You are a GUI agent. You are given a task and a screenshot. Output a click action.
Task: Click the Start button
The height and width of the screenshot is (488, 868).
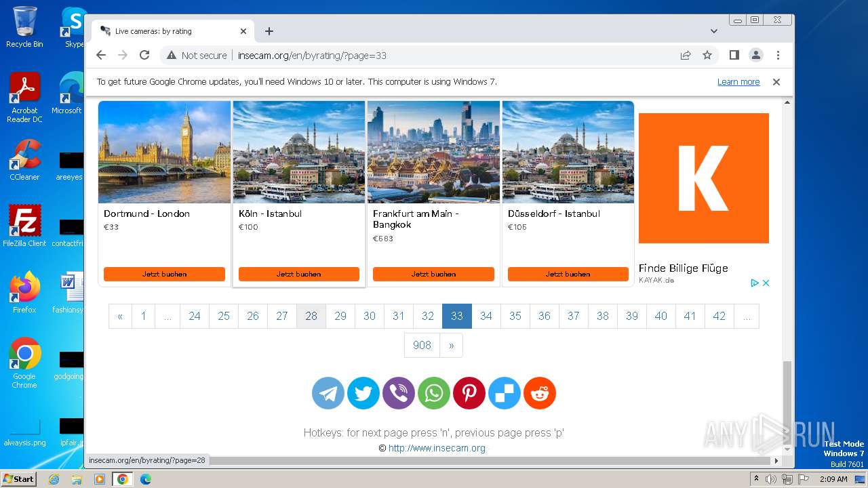pos(18,479)
